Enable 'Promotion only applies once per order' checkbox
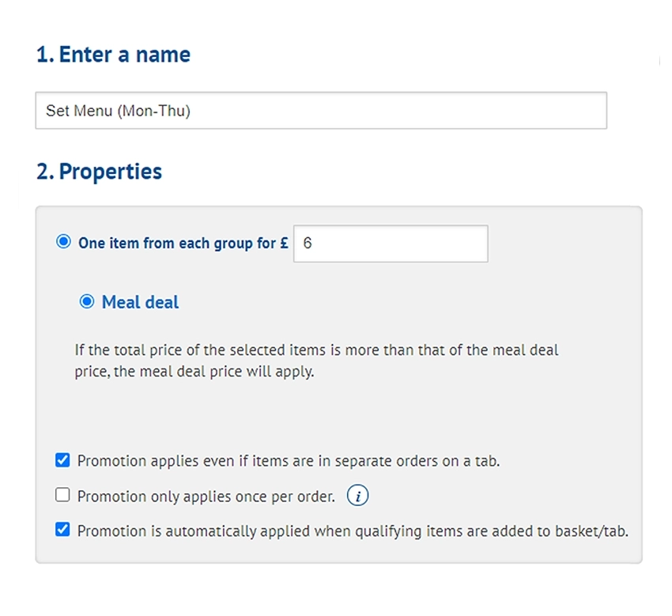The height and width of the screenshot is (616, 672). pyautogui.click(x=62, y=495)
